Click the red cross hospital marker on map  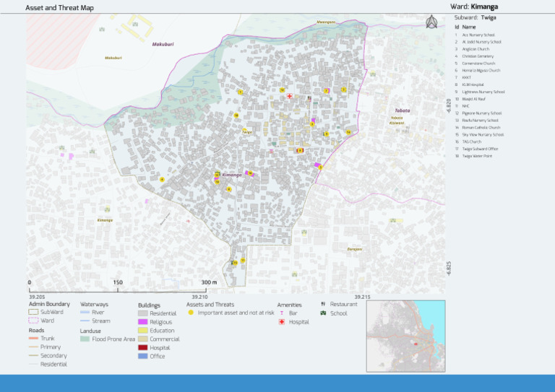289,96
